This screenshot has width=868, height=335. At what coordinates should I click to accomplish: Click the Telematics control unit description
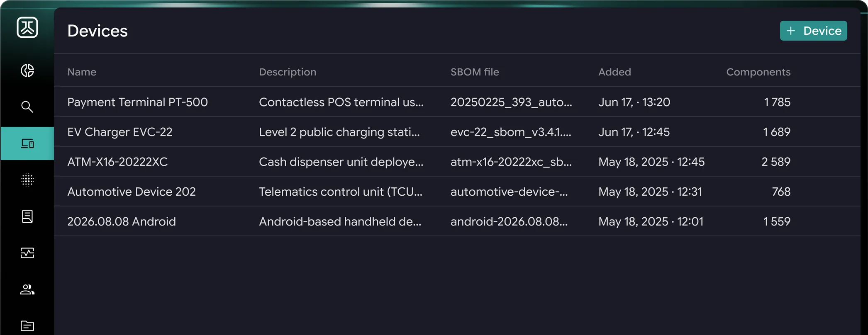(341, 192)
